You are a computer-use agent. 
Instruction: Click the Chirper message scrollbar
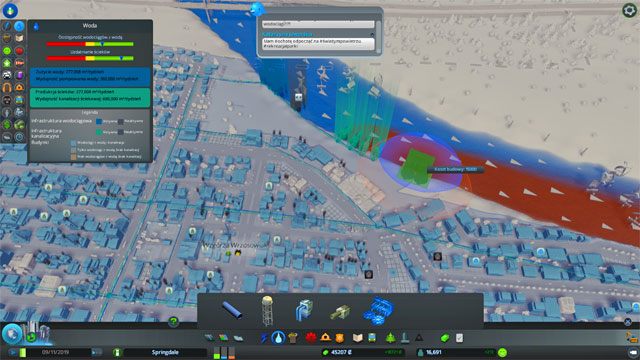click(x=378, y=37)
